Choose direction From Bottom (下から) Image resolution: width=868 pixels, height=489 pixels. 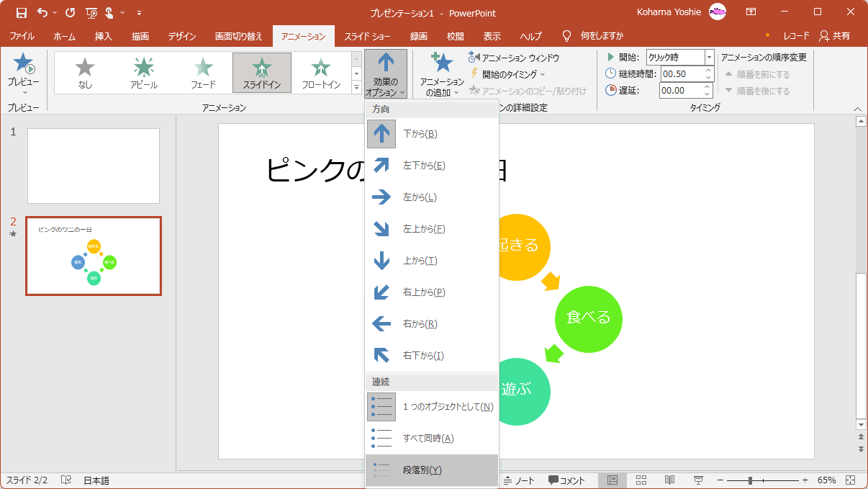click(x=432, y=134)
